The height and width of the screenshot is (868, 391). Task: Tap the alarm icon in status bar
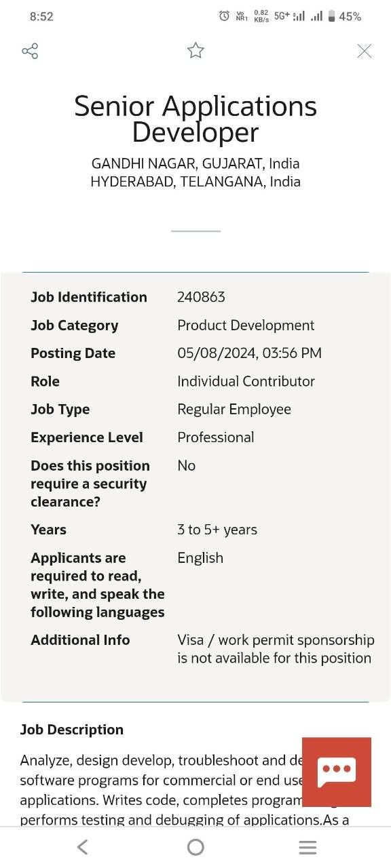tap(224, 16)
